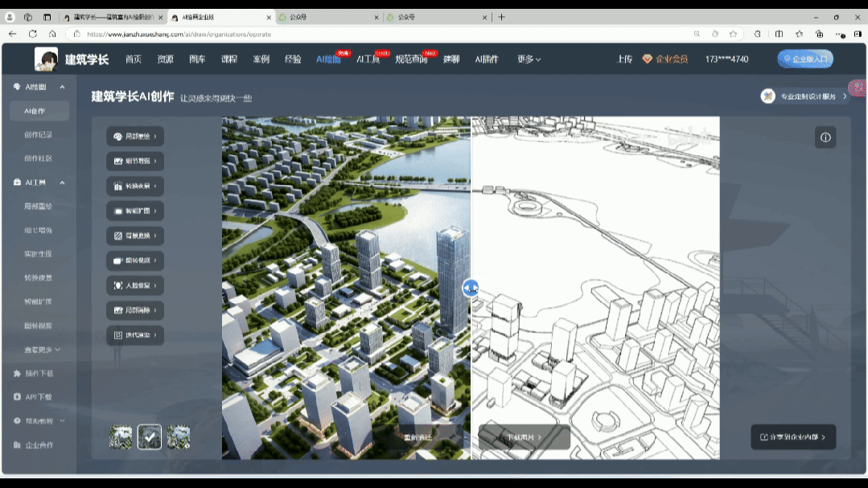The width and height of the screenshot is (868, 488).
Task: Open 创作社区 in the sidebar
Action: (38, 158)
